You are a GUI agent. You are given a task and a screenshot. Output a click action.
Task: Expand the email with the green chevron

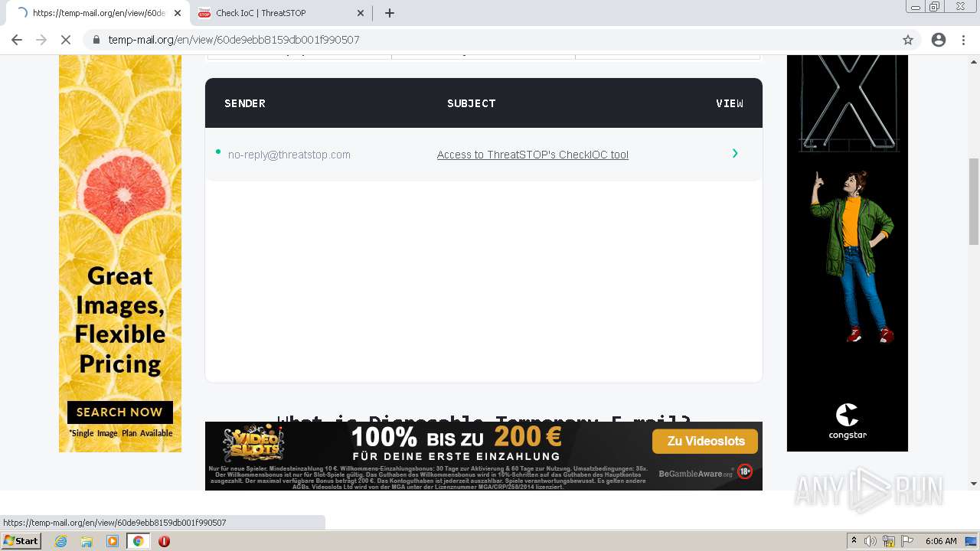(x=735, y=154)
